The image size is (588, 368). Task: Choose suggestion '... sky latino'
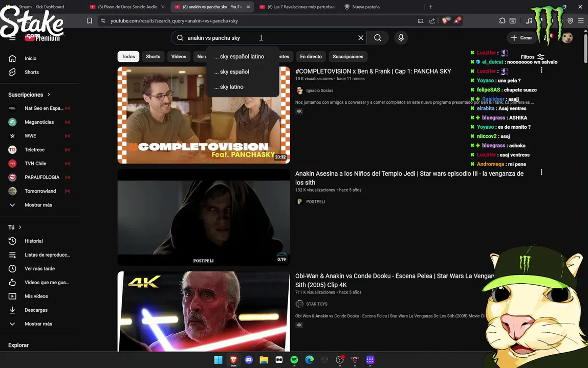(x=242, y=87)
